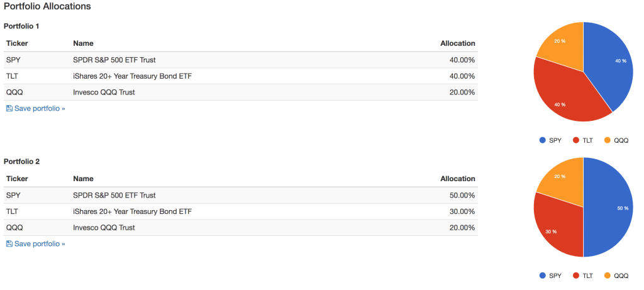Toggle the TLT legend dot in Portfolio 2 chart
Viewport: 644px width, 290px height.
point(576,276)
